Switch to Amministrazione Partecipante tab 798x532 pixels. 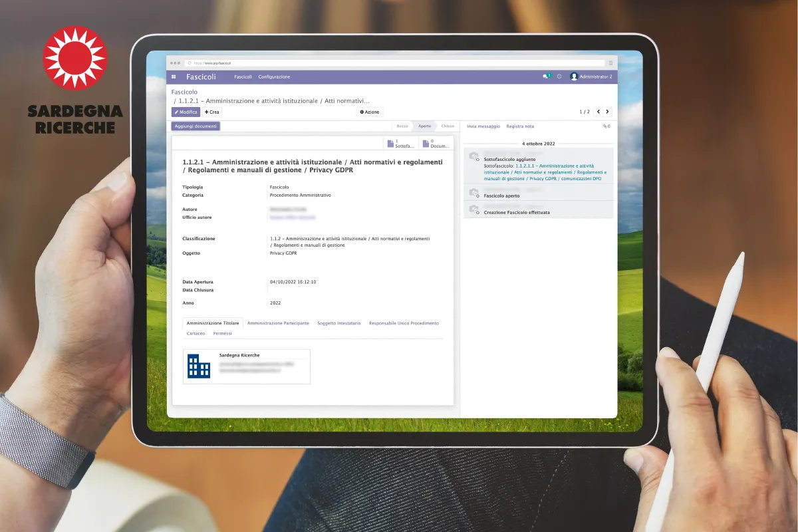pyautogui.click(x=278, y=323)
